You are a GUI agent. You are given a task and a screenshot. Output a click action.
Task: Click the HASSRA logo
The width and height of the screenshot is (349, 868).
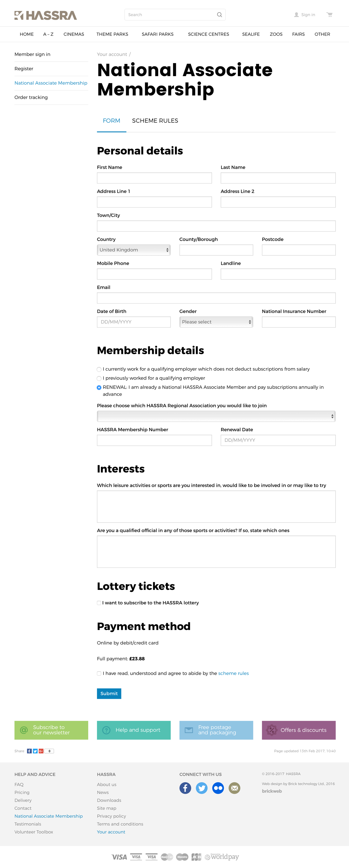tap(45, 15)
